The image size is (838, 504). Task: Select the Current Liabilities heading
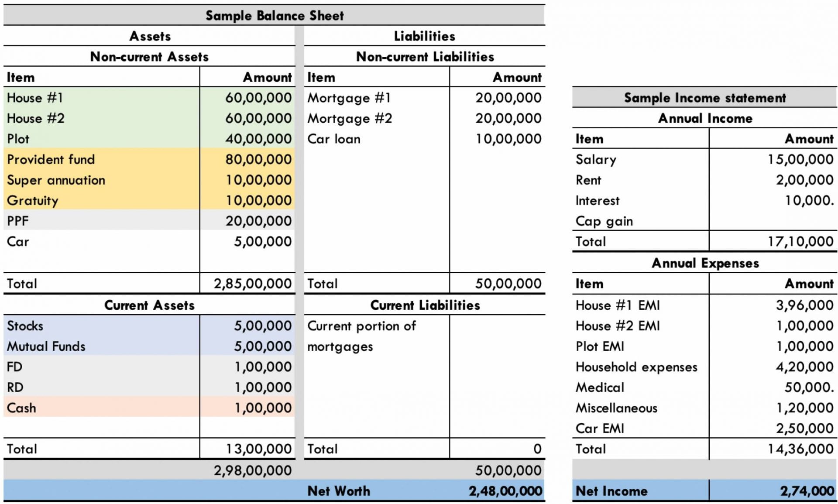tap(424, 305)
